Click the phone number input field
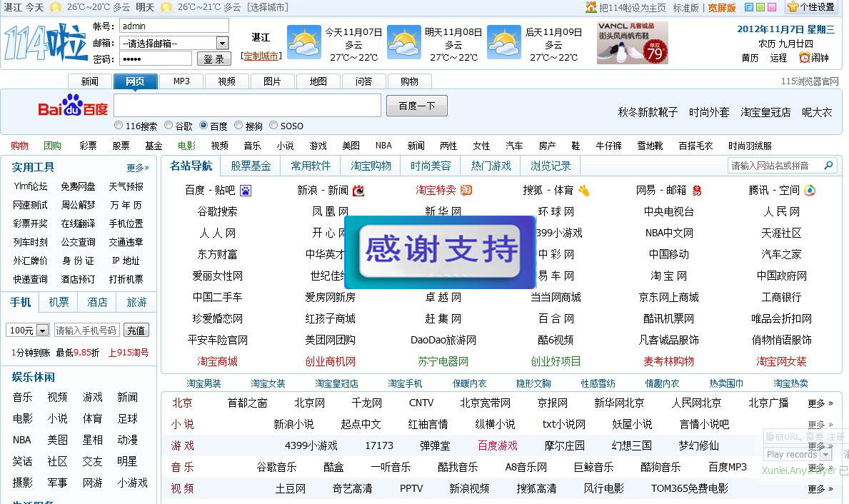Image resolution: width=849 pixels, height=504 pixels. tap(86, 331)
